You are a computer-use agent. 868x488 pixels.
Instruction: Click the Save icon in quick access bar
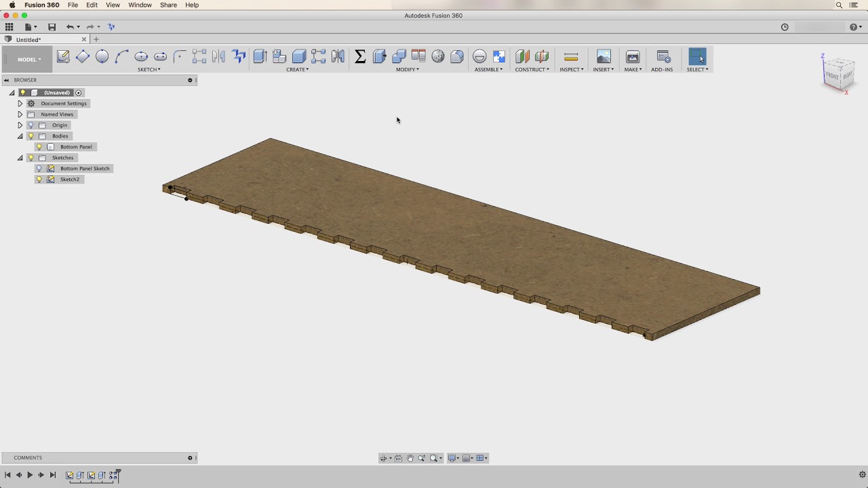click(52, 27)
